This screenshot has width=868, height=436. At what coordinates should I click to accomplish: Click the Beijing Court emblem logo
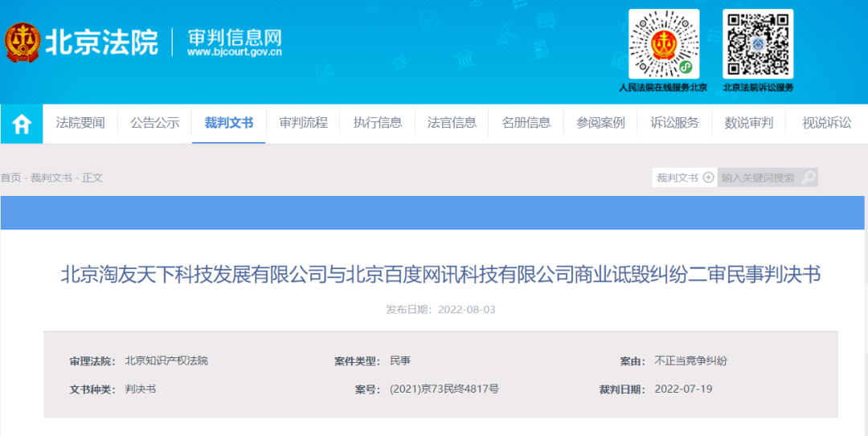coord(23,42)
